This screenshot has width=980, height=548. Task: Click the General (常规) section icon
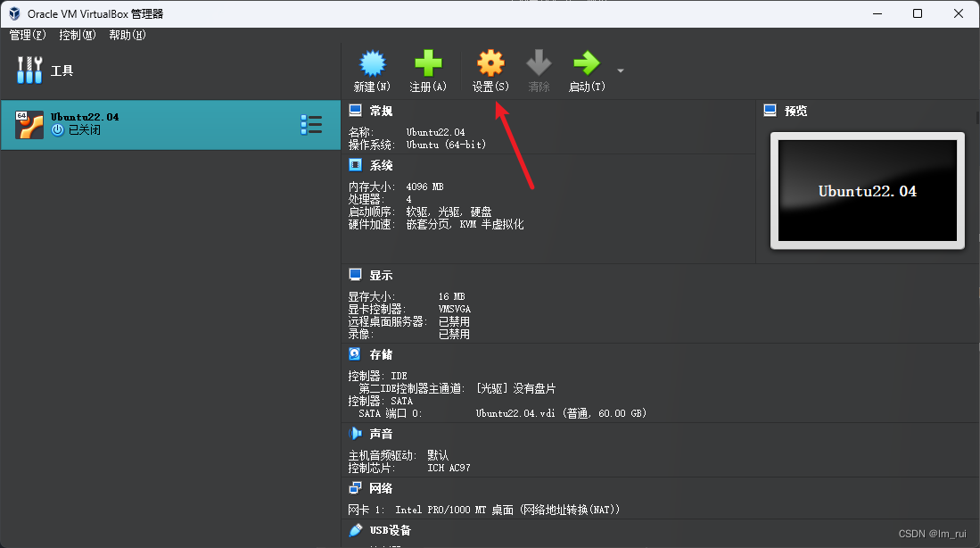click(x=355, y=111)
